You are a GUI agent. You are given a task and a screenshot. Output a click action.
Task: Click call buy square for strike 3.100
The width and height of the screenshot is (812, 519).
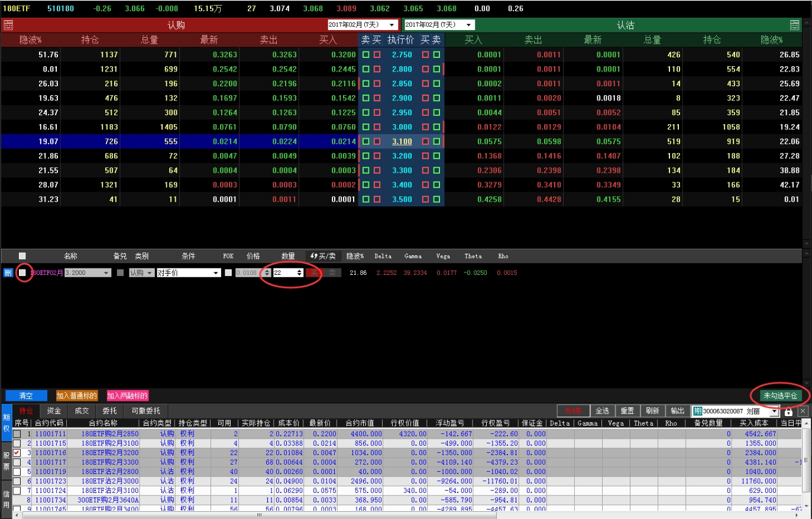point(377,141)
